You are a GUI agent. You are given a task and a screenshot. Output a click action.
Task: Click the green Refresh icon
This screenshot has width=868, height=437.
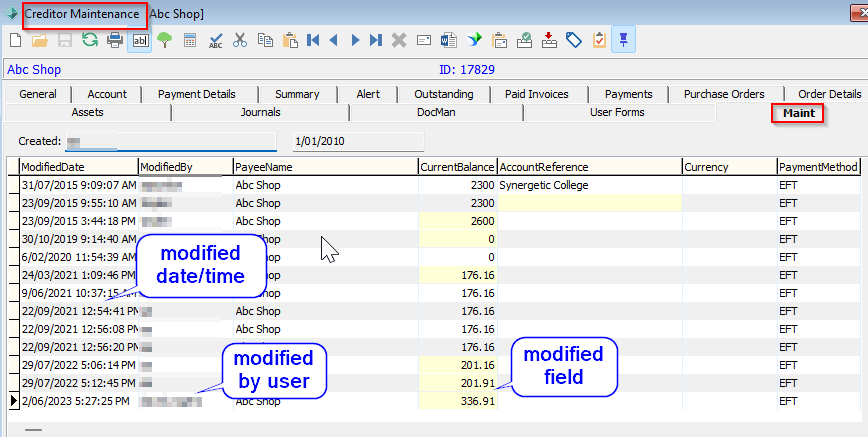90,41
